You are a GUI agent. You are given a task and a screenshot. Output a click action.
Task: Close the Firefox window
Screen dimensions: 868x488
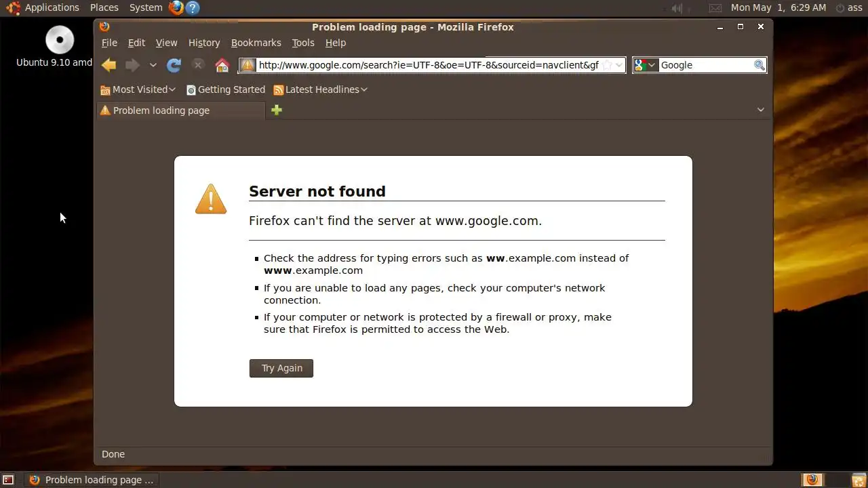[761, 26]
